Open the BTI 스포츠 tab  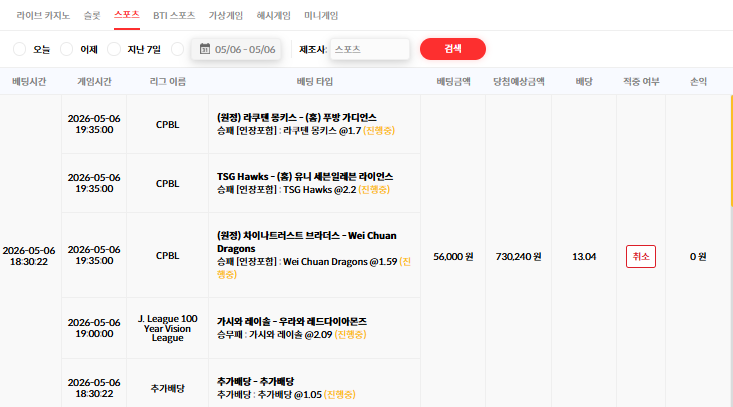[x=174, y=15]
